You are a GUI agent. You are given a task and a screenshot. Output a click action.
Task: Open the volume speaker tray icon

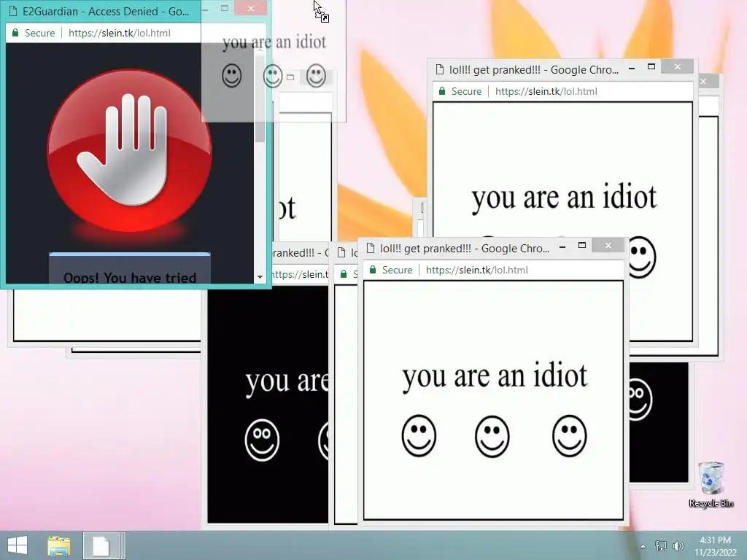(x=678, y=545)
